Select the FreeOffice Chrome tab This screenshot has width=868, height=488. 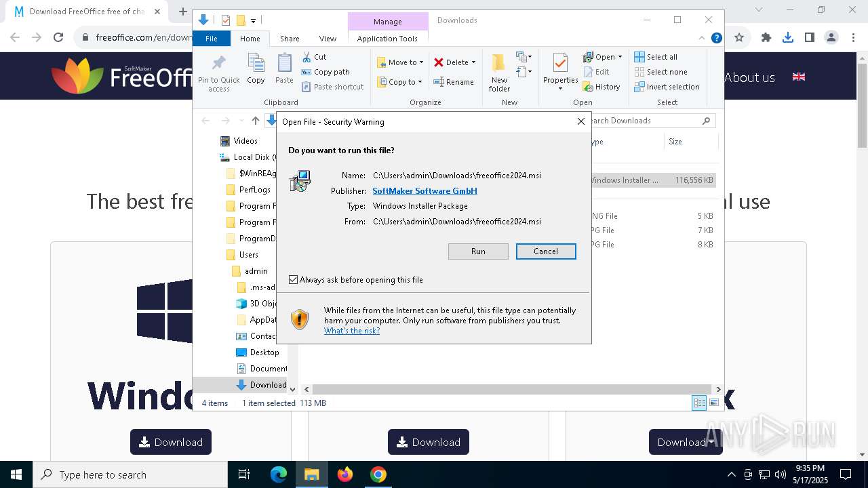point(87,12)
